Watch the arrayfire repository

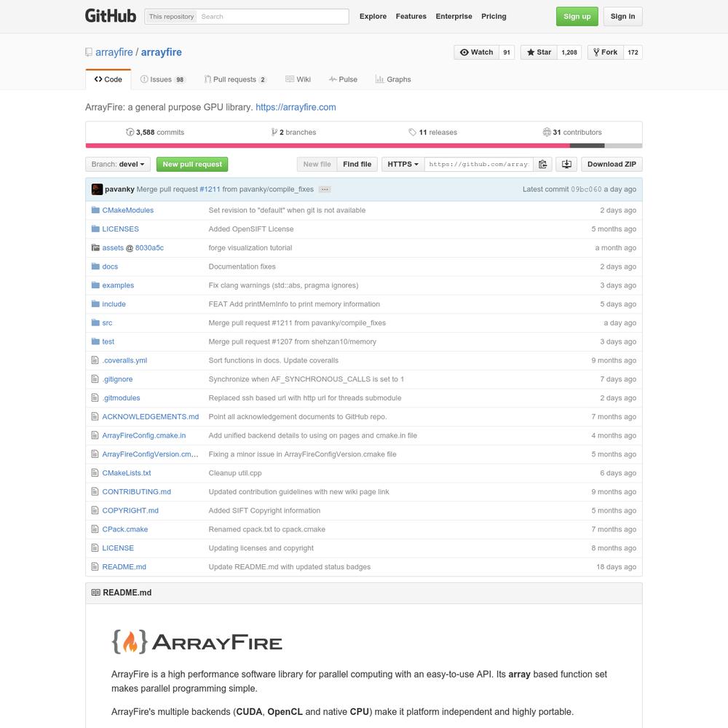[x=476, y=52]
